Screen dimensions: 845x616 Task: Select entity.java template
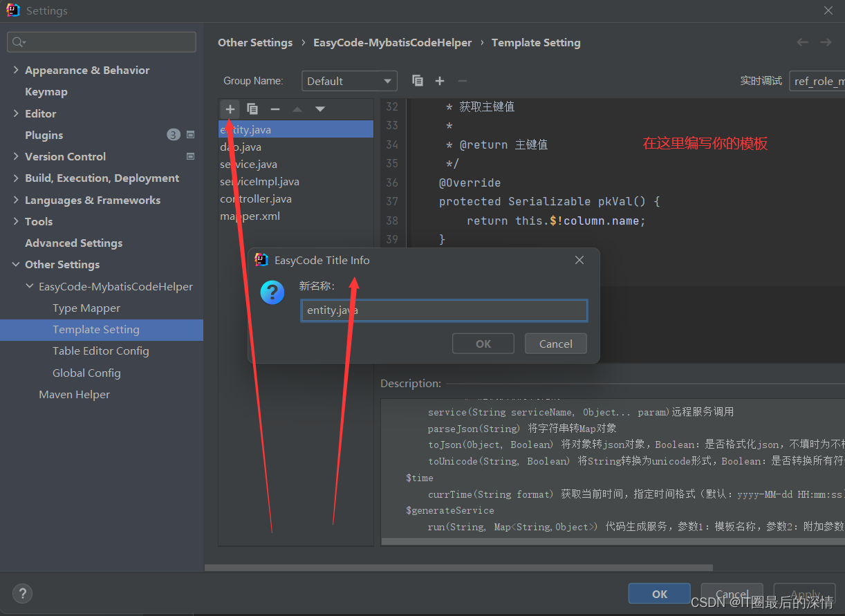(296, 129)
